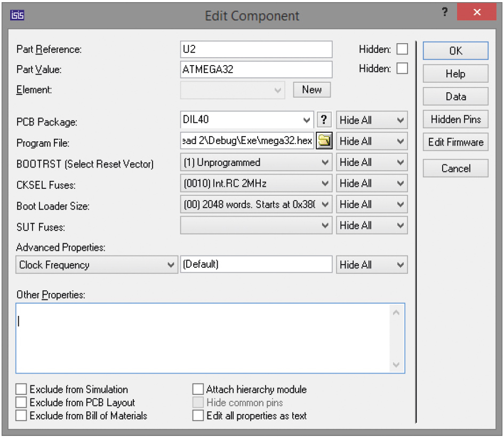This screenshot has height=437, width=504.
Task: Click the BOOTRST (Select Reset Vector) label
Action: tap(85, 164)
